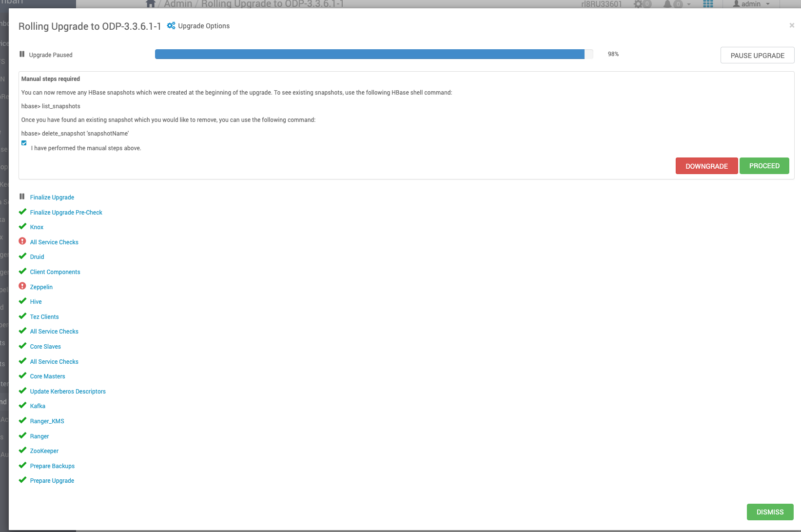Expand the Zeppelin upgrade step
The image size is (801, 532).
pyautogui.click(x=41, y=287)
